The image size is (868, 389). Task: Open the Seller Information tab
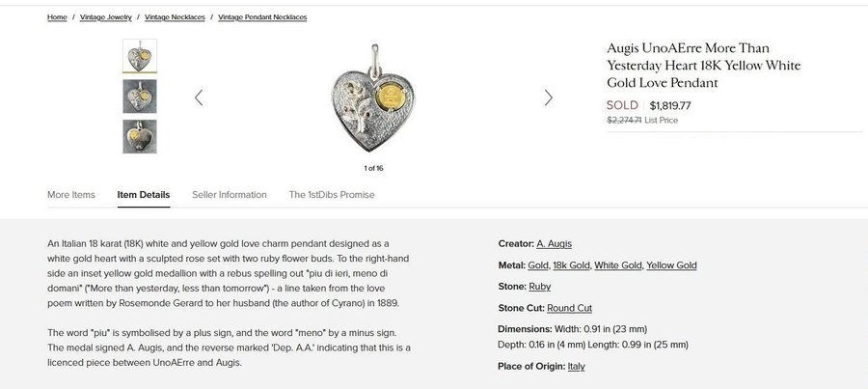point(230,195)
